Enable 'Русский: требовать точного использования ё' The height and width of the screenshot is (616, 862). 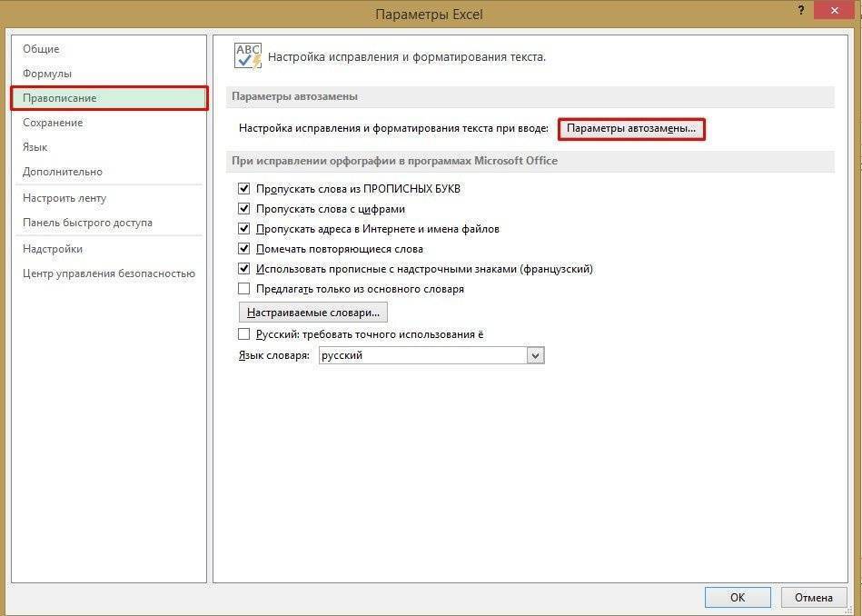[x=243, y=333]
